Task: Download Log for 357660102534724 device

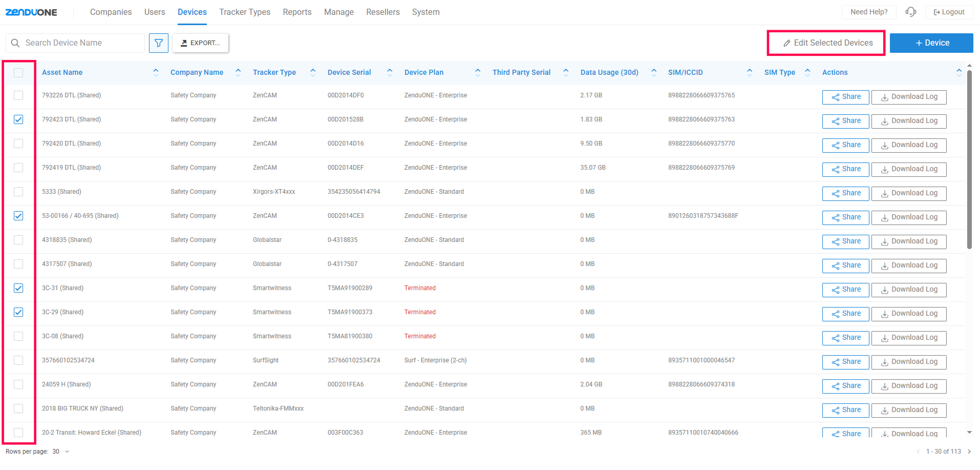Action: coord(909,362)
